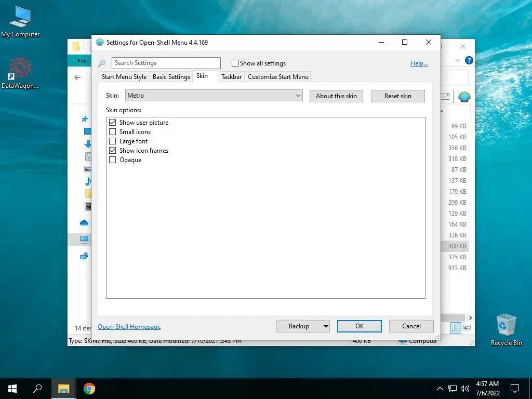532x399 pixels.
Task: Open the Backup dropdown menu
Action: [x=326, y=326]
